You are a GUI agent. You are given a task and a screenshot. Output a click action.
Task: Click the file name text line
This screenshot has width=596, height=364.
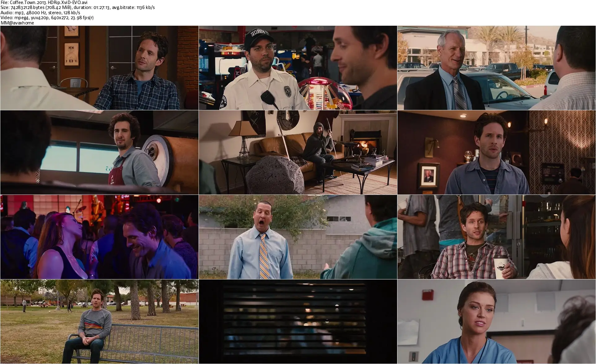(x=44, y=2)
